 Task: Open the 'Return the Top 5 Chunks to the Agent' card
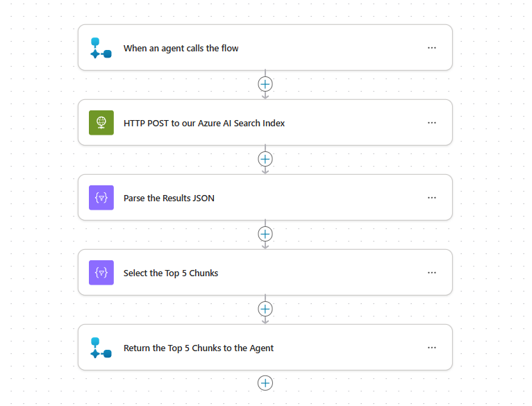265,348
